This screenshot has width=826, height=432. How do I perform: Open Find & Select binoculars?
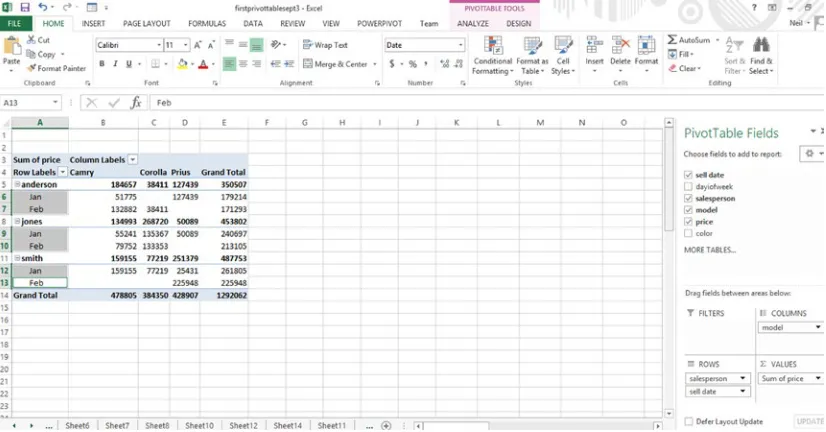[761, 55]
